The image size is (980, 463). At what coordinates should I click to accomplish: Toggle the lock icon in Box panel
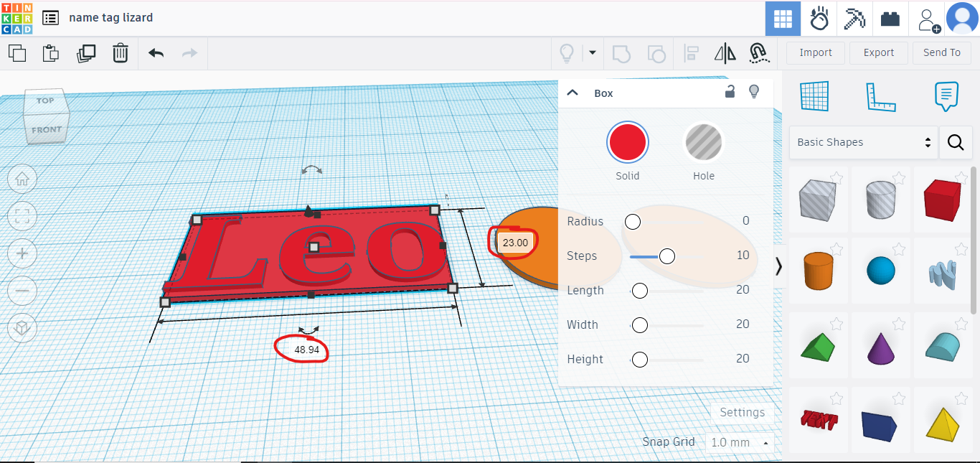730,91
